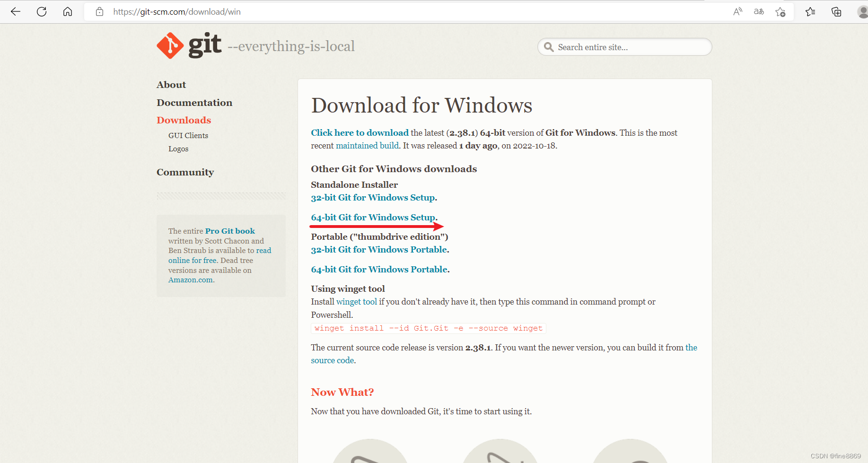This screenshot has height=463, width=868.
Task: View site info via the padlock icon
Action: coord(99,12)
